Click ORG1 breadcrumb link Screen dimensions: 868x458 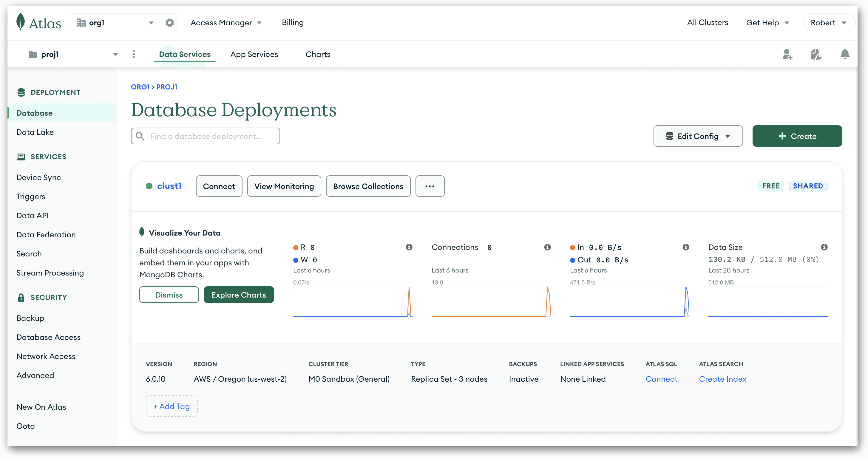(x=140, y=87)
